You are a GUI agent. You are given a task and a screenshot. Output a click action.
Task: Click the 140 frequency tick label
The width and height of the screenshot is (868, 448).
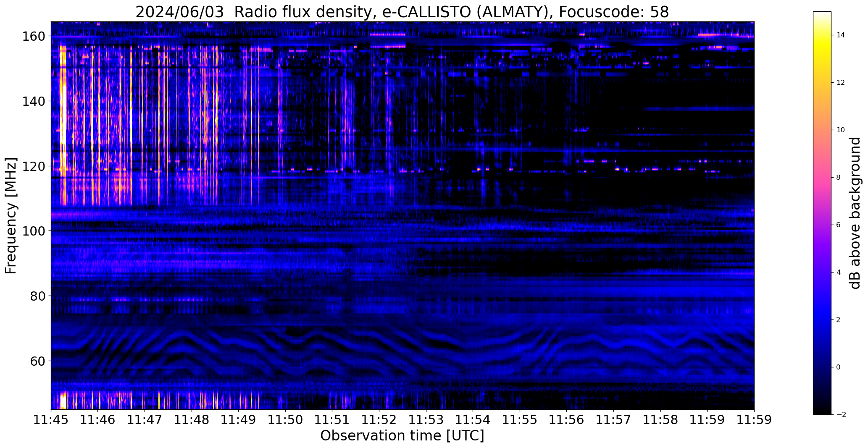33,101
